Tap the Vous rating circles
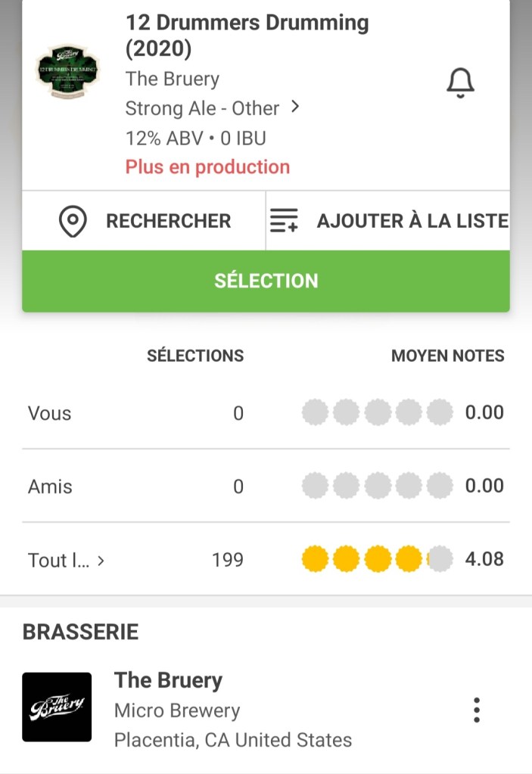The height and width of the screenshot is (774, 532). pyautogui.click(x=377, y=413)
